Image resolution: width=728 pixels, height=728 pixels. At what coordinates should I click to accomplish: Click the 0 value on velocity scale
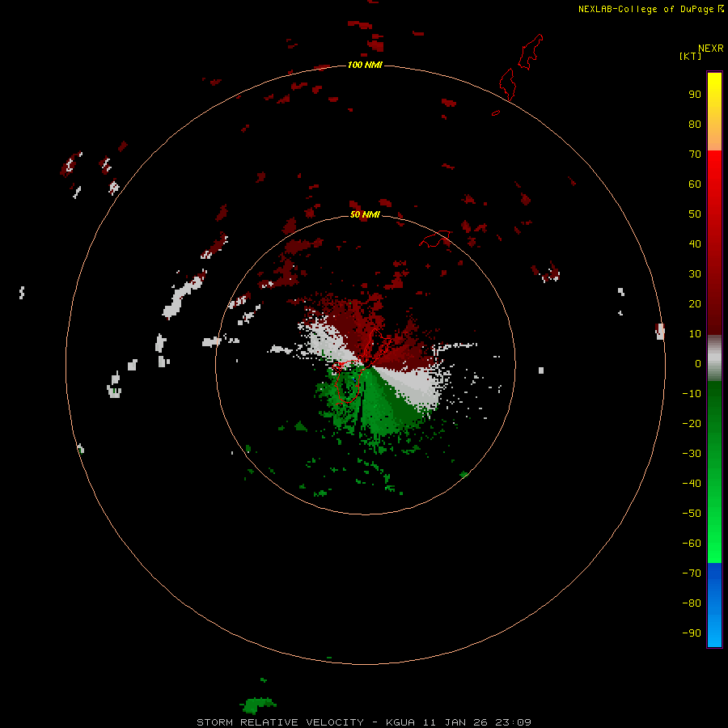point(698,363)
